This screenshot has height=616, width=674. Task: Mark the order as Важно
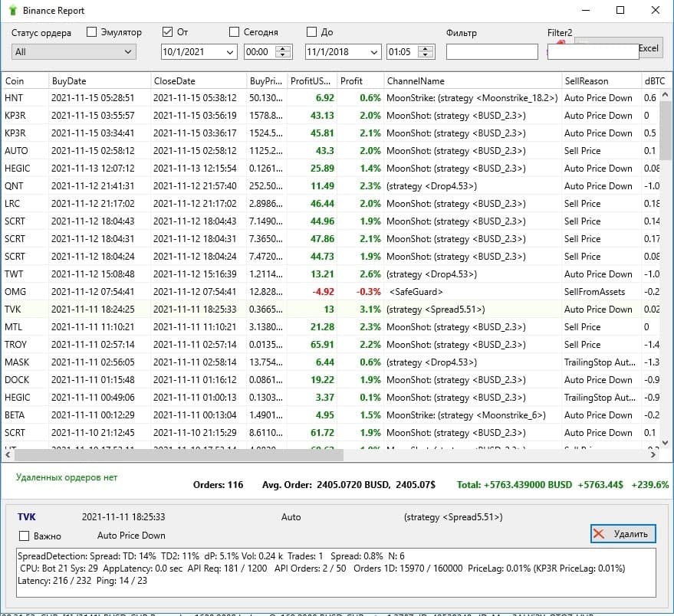(24, 536)
